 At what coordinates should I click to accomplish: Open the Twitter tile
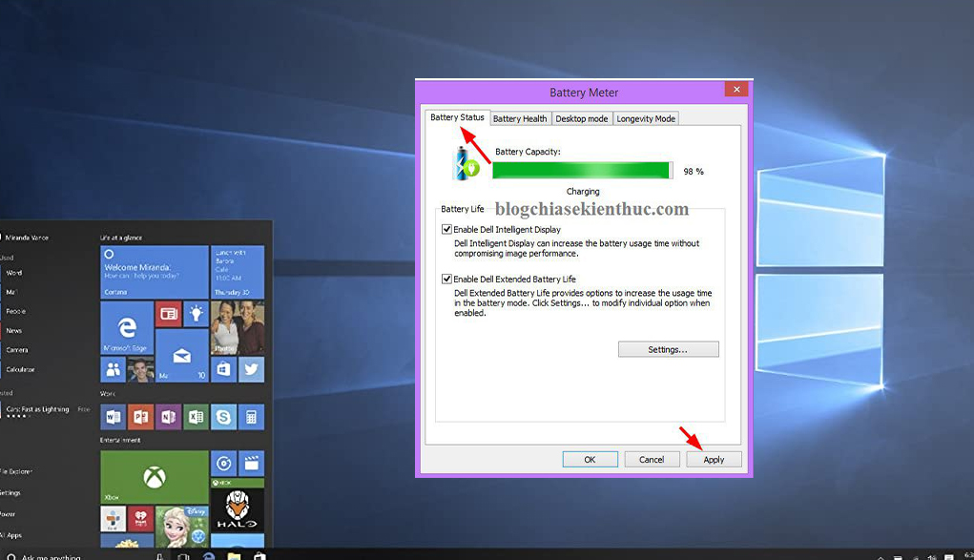point(251,369)
